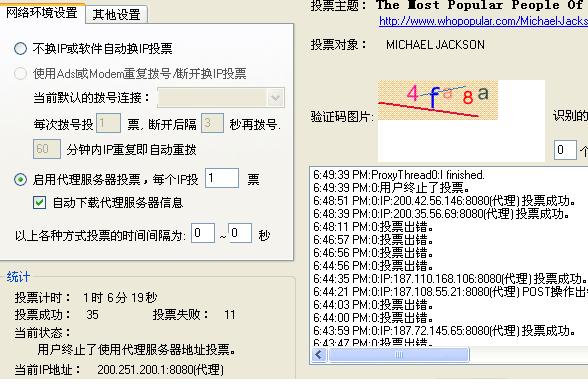Click the 投票失败 count 11
588x384 pixels.
230,314
